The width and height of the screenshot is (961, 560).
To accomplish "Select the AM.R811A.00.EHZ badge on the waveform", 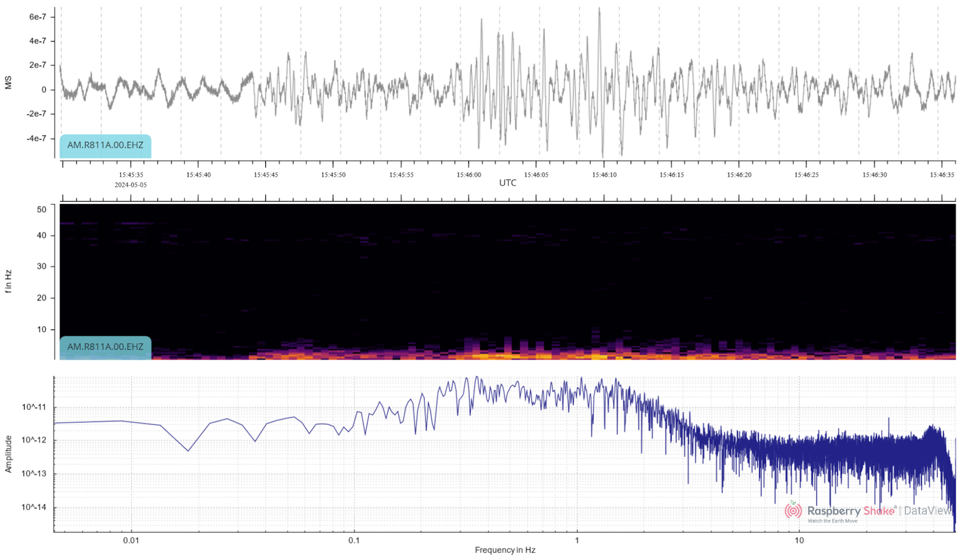I will (105, 145).
